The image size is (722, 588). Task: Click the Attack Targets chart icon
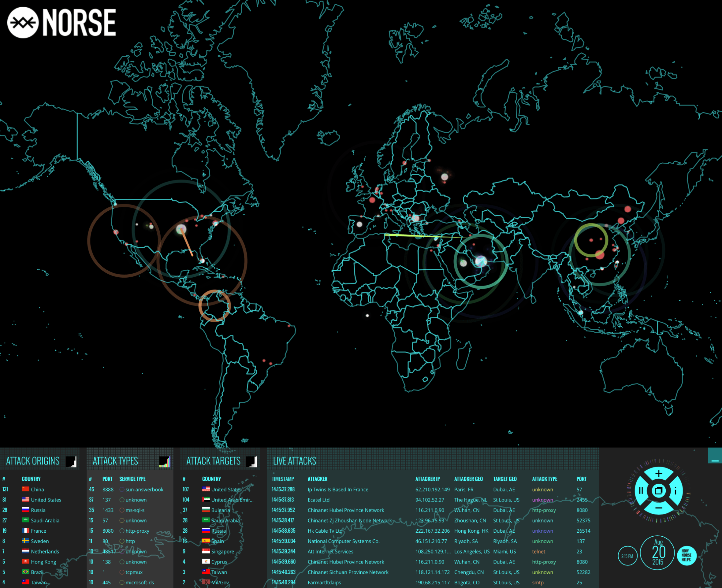[x=251, y=461]
